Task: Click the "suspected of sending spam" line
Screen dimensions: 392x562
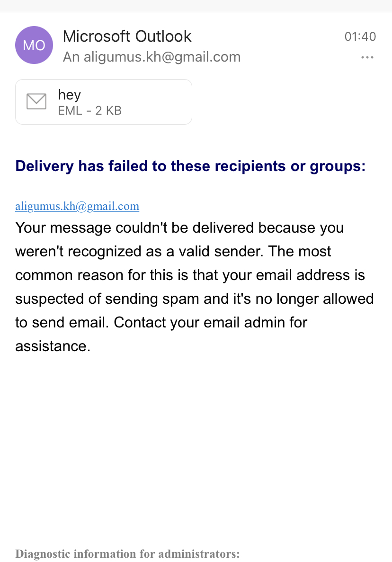Action: tap(195, 299)
